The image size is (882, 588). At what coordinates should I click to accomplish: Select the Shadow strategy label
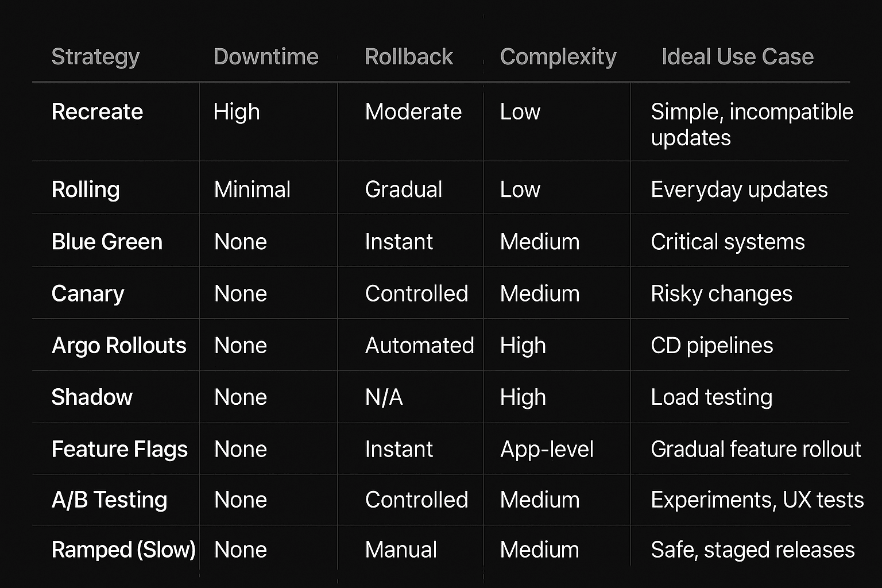(x=92, y=397)
